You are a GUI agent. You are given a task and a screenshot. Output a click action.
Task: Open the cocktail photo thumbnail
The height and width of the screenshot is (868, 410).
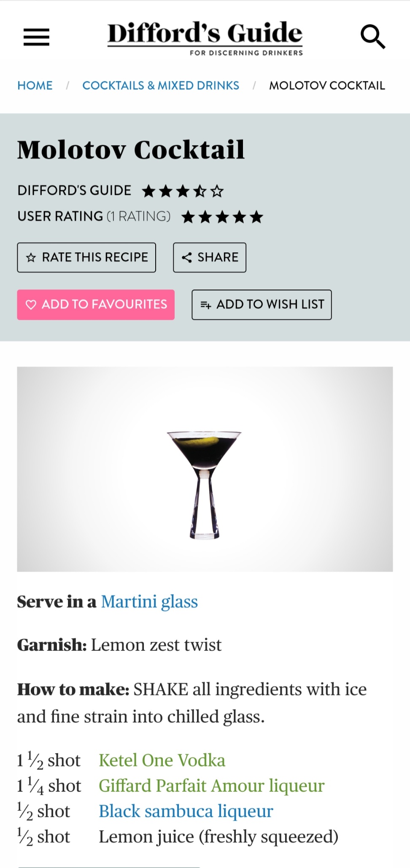[x=205, y=469]
